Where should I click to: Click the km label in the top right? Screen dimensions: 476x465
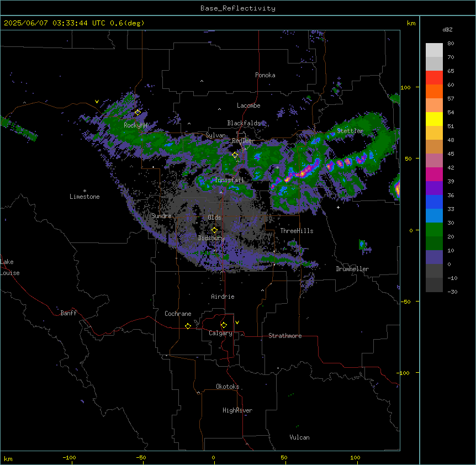point(411,23)
